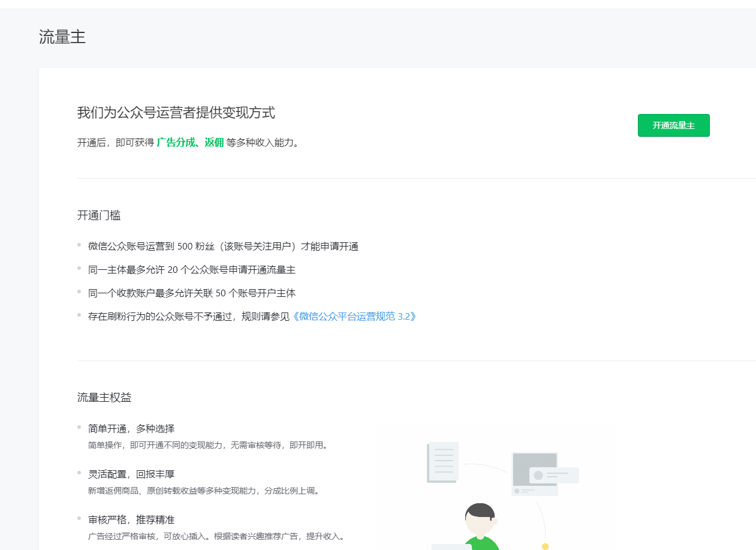The width and height of the screenshot is (756, 550).
Task: Click the green 广告分成、返佣 highlighted text
Action: 190,143
